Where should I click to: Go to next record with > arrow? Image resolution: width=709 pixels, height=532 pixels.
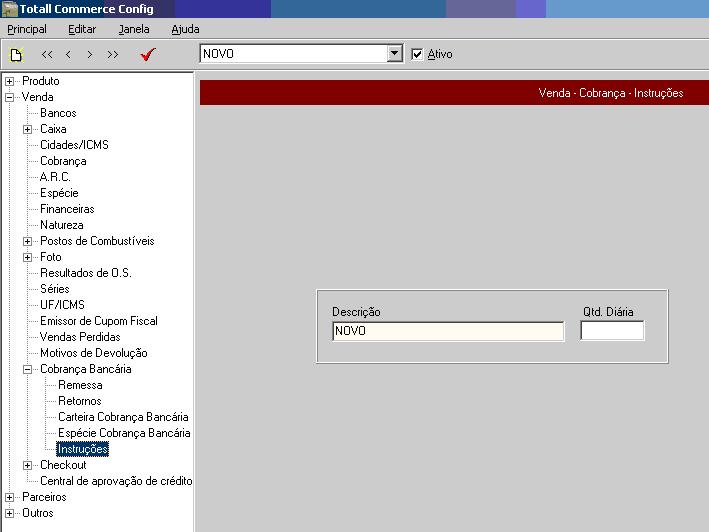90,55
